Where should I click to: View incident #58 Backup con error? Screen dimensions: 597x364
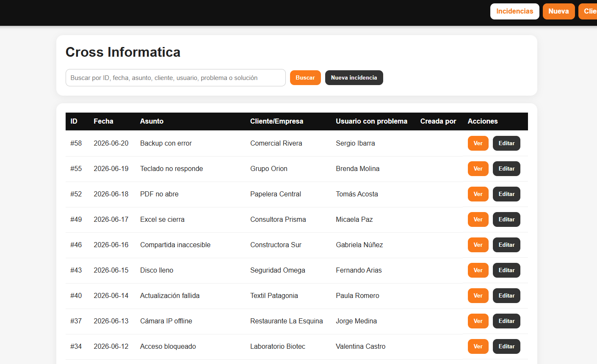coord(478,143)
